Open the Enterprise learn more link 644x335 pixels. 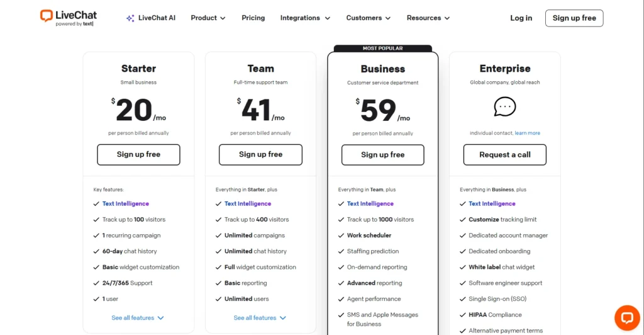pos(528,133)
